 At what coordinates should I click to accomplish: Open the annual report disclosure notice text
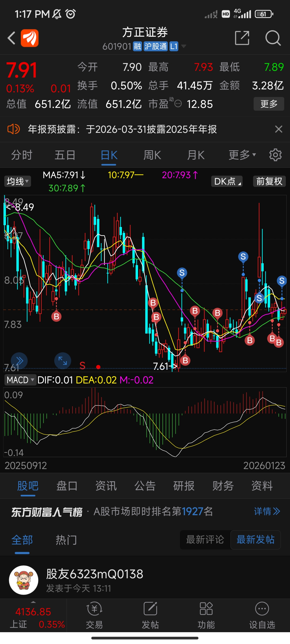coord(122,129)
